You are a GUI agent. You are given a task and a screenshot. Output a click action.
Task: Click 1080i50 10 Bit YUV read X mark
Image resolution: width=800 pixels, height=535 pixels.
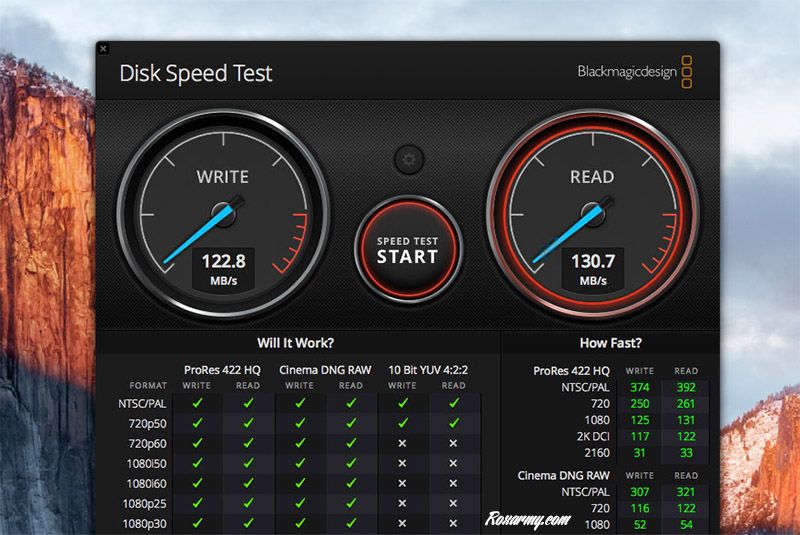453,463
